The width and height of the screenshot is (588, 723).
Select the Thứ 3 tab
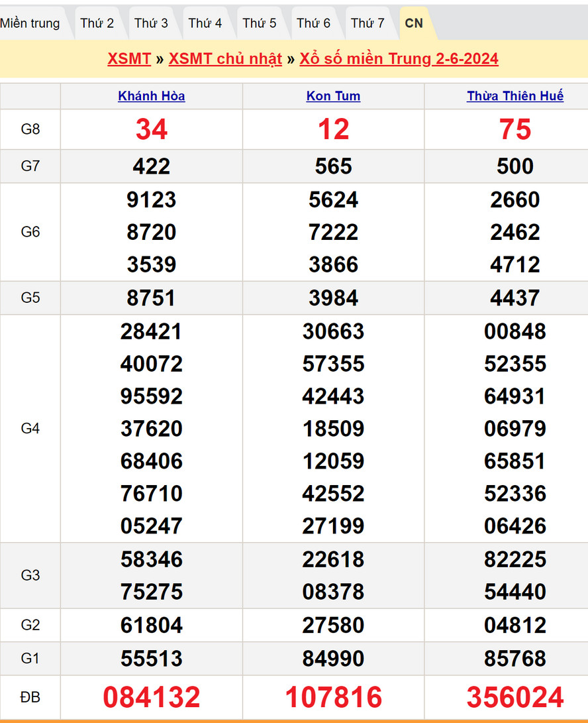pyautogui.click(x=152, y=23)
